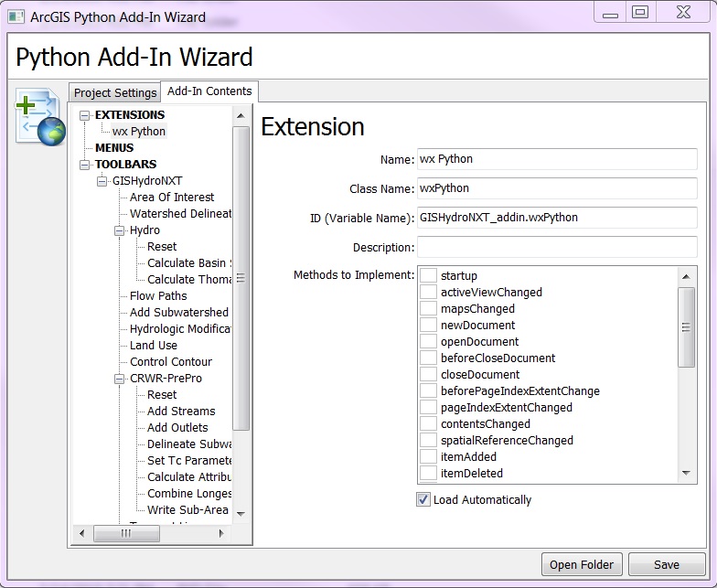Tick pageIndexExtentChanged checkbox

tap(428, 407)
